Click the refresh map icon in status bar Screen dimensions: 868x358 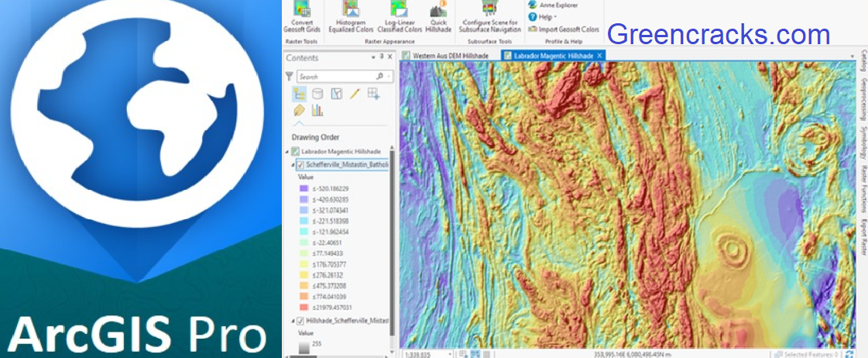pyautogui.click(x=850, y=354)
